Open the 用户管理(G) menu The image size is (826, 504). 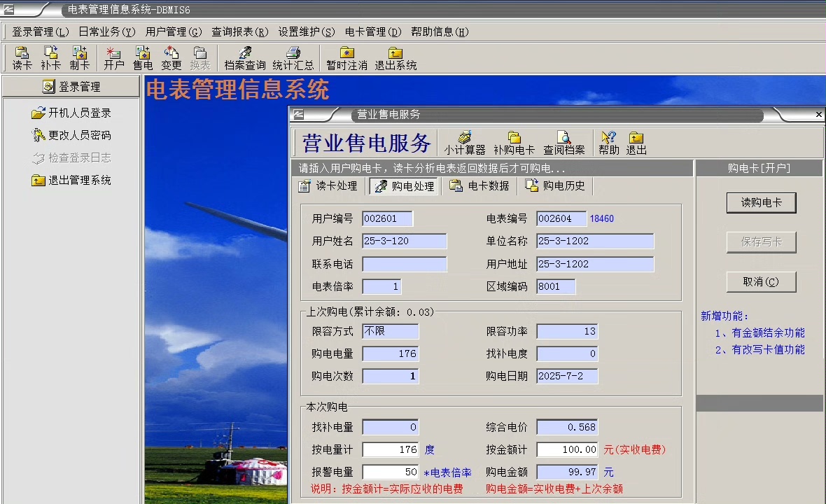coord(174,31)
